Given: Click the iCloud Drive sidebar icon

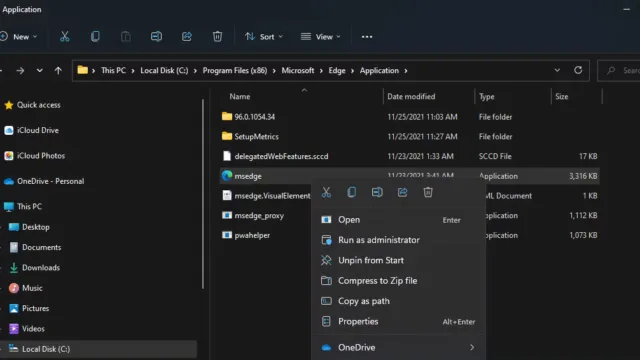Looking at the screenshot, I should click(9, 130).
